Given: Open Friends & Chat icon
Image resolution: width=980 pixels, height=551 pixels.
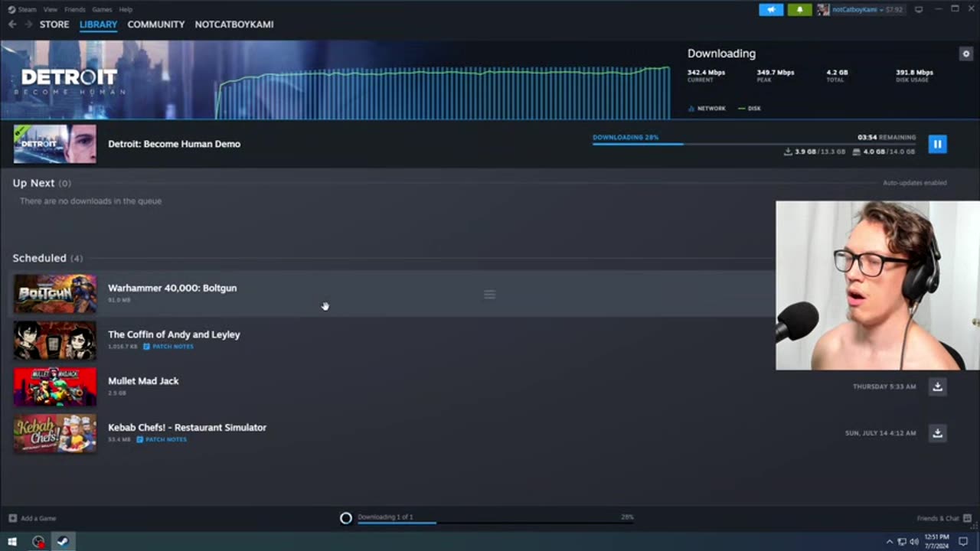Looking at the screenshot, I should tap(966, 518).
